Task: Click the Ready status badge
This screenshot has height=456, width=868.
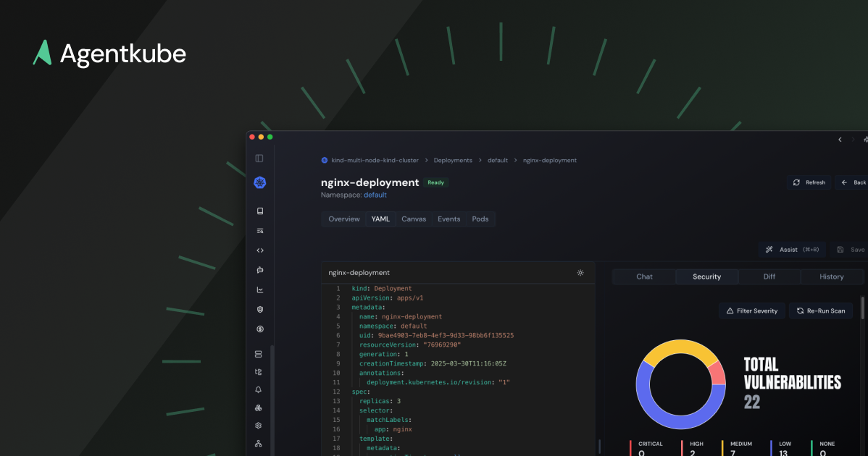Action: tap(435, 182)
